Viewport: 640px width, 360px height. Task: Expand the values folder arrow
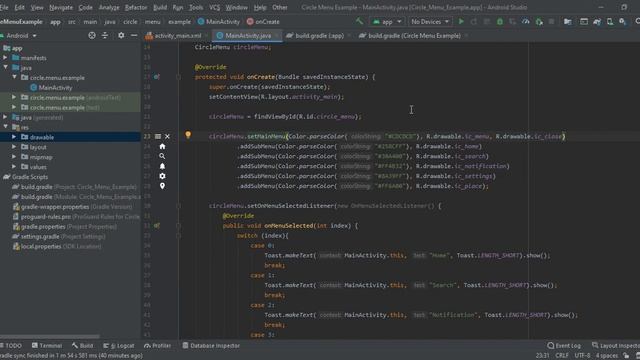click(x=14, y=167)
